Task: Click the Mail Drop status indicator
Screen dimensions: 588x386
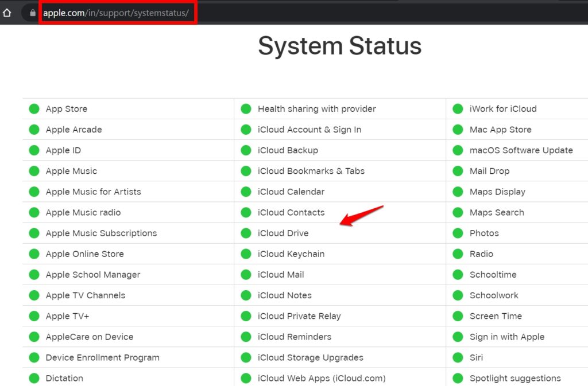Action: 458,171
